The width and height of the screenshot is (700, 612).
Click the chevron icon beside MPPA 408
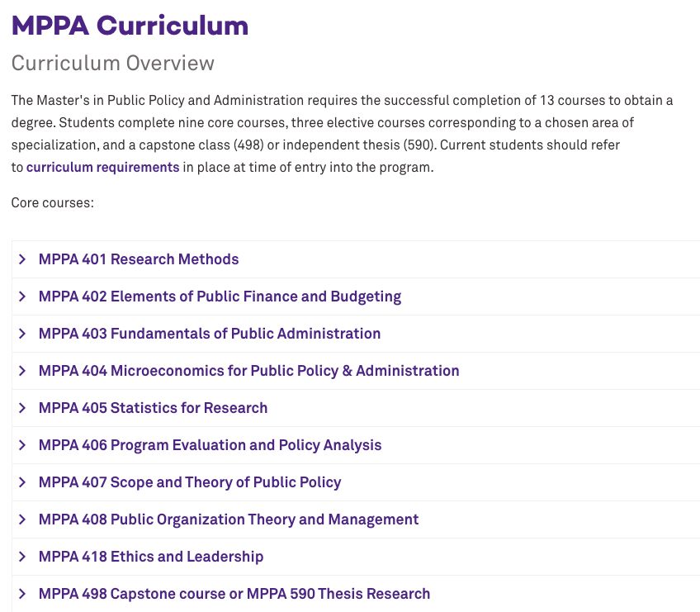22,519
